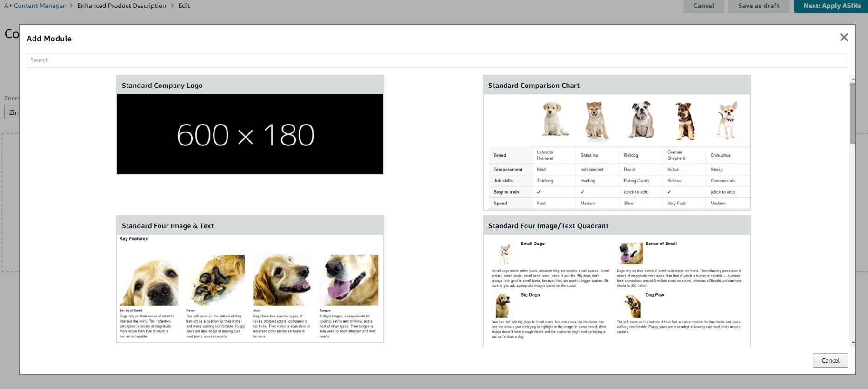Screen dimensions: 868x389
Task: Click the Dog Paw quadrant icon
Action: pos(633,306)
